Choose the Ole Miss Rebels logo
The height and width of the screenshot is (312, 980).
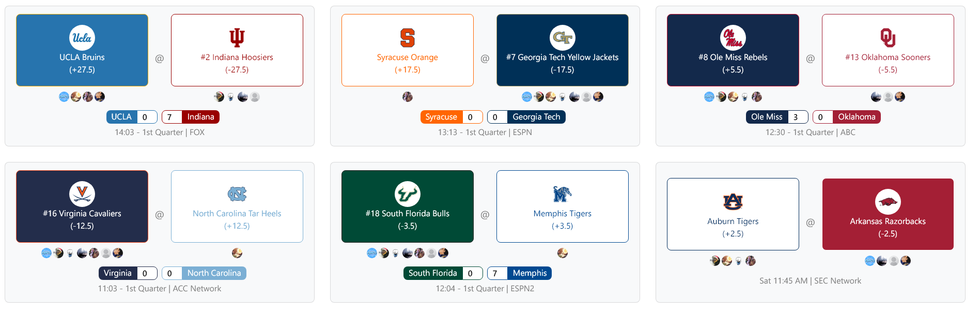pyautogui.click(x=733, y=38)
